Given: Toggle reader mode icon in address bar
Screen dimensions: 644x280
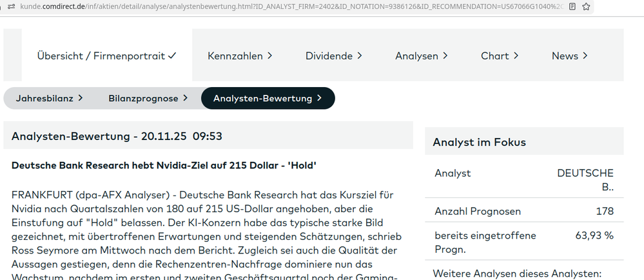Looking at the screenshot, I should pos(572,6).
